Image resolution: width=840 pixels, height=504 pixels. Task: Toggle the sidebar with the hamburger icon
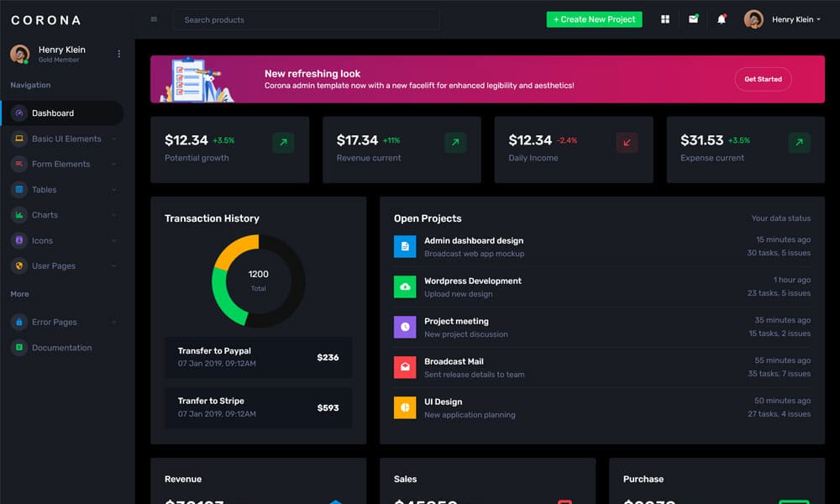pos(154,18)
